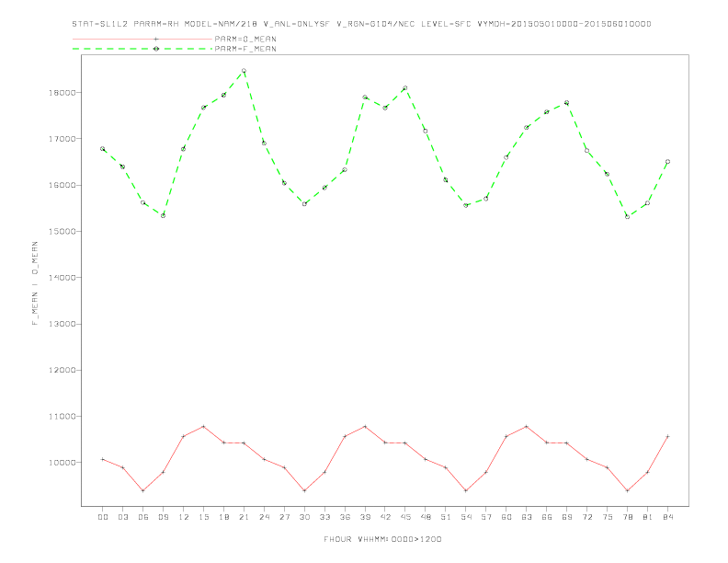Select red O_MEAN marker at final hour 84
The width and height of the screenshot is (728, 563).
[x=667, y=437]
